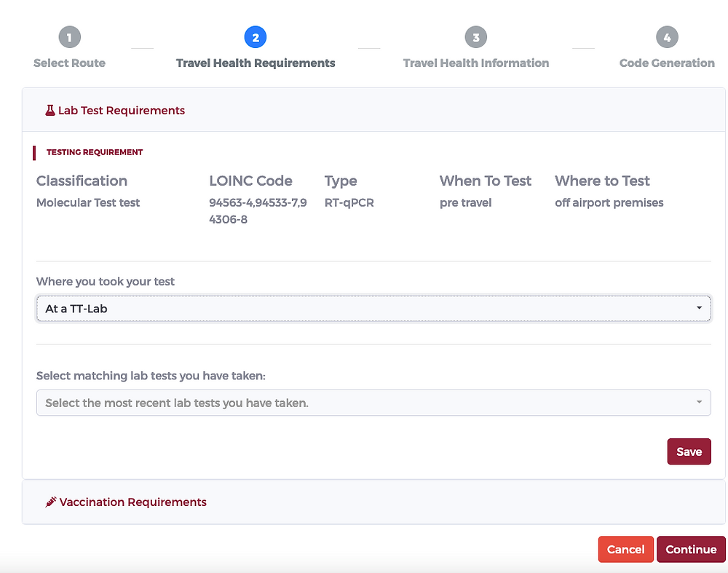Viewport: 728px width, 573px height.
Task: Click step 3 circle icon
Action: tap(476, 37)
